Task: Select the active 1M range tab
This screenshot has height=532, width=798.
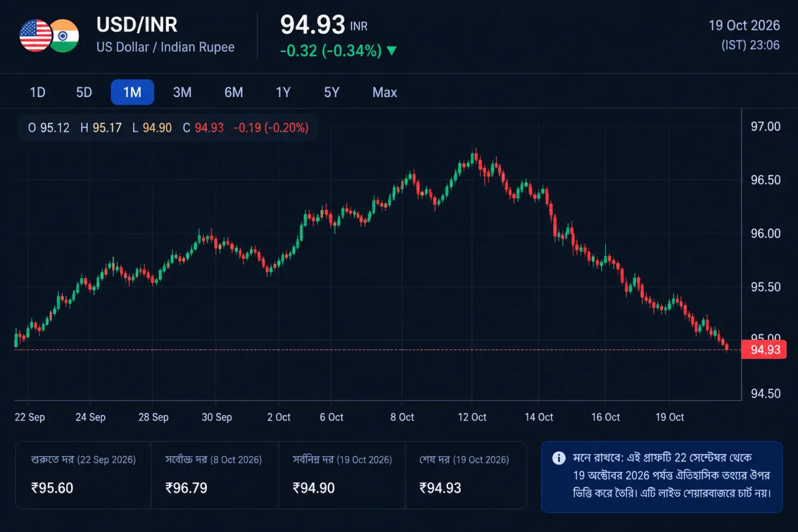Action: [x=132, y=92]
